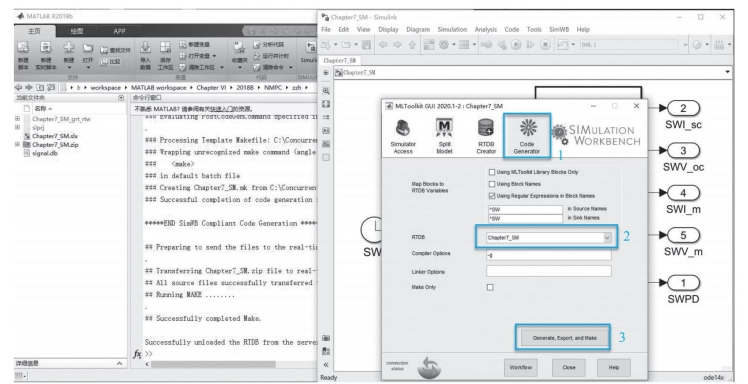Click the Simulink Stop simulation button

[x=545, y=45]
